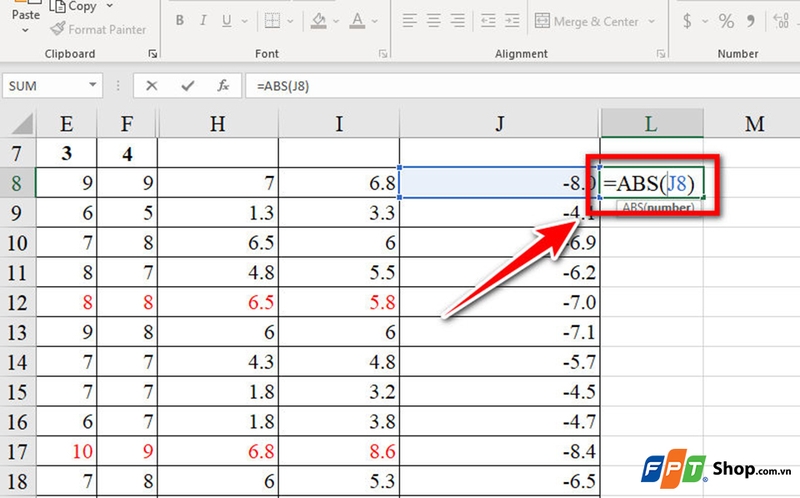Viewport: 800px width, 498px height.
Task: Apply font color A icon
Action: point(358,21)
